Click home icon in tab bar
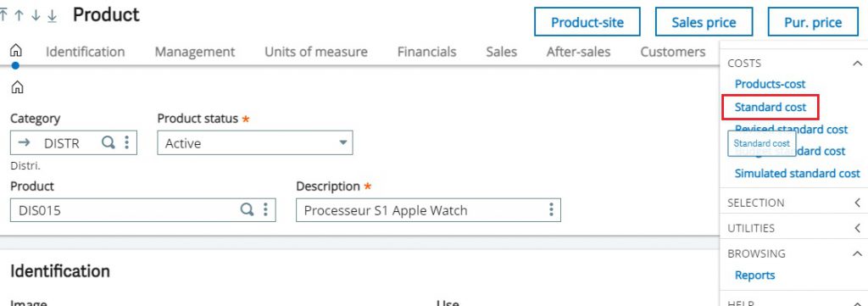The height and width of the screenshot is (306, 868). pyautogui.click(x=16, y=52)
